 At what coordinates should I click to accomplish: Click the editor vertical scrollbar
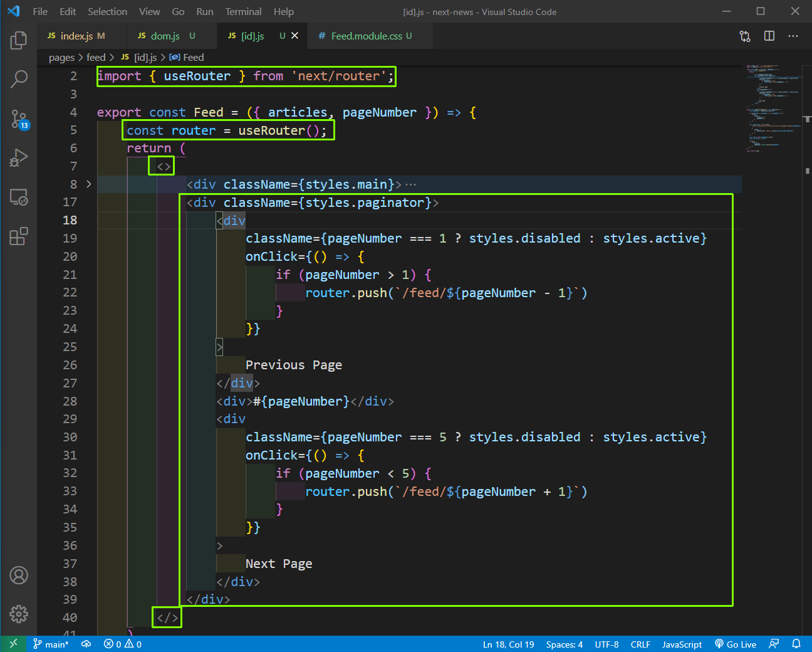point(808,351)
